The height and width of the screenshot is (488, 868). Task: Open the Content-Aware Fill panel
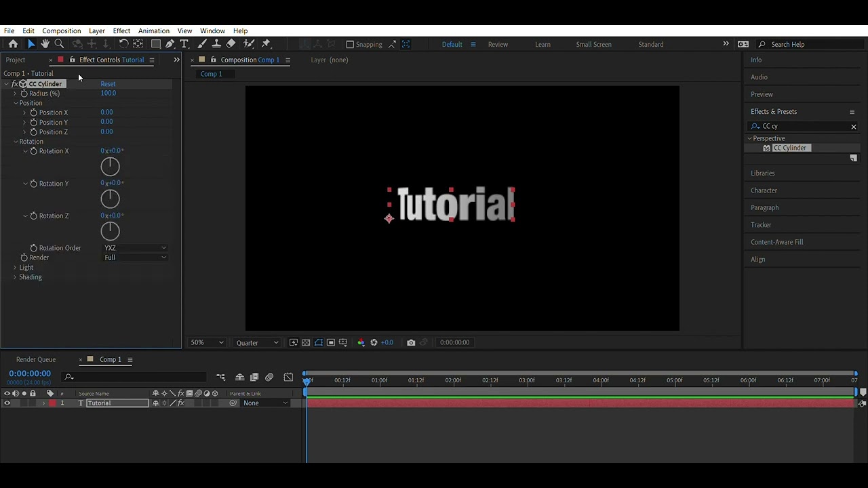[776, 242]
